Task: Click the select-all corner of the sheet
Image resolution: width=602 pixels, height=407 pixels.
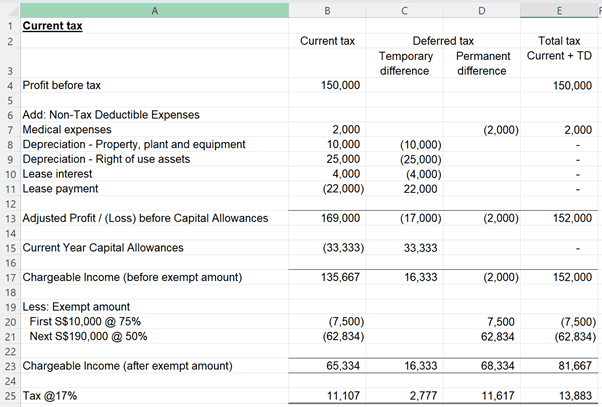Action: [10, 11]
